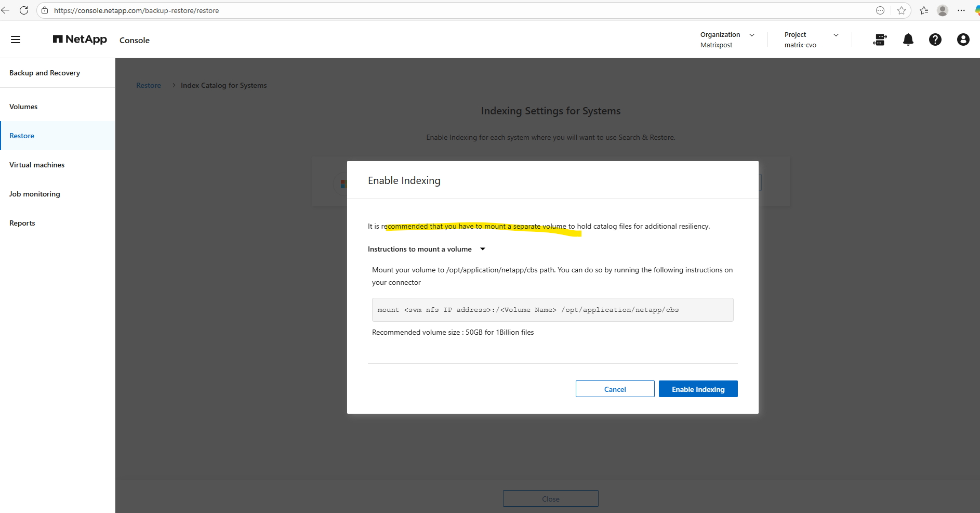
Task: Click the Close button at bottom
Action: 551,498
